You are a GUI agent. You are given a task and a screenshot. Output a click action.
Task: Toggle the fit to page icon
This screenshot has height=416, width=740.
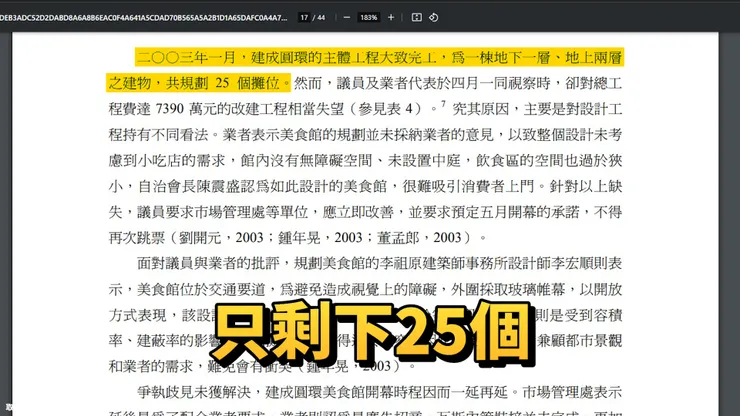[416, 17]
